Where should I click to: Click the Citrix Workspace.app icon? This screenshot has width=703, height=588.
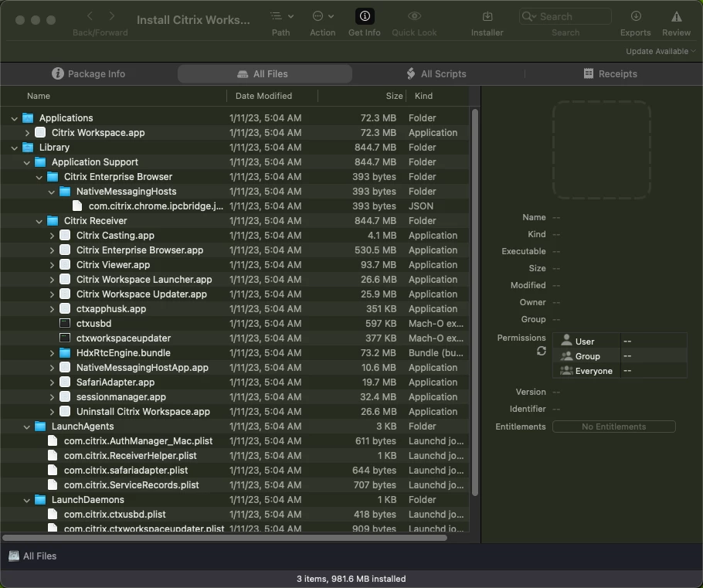(40, 133)
